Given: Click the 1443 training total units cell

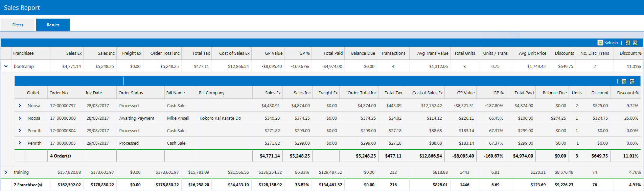Looking at the screenshot, I should tap(464, 172).
